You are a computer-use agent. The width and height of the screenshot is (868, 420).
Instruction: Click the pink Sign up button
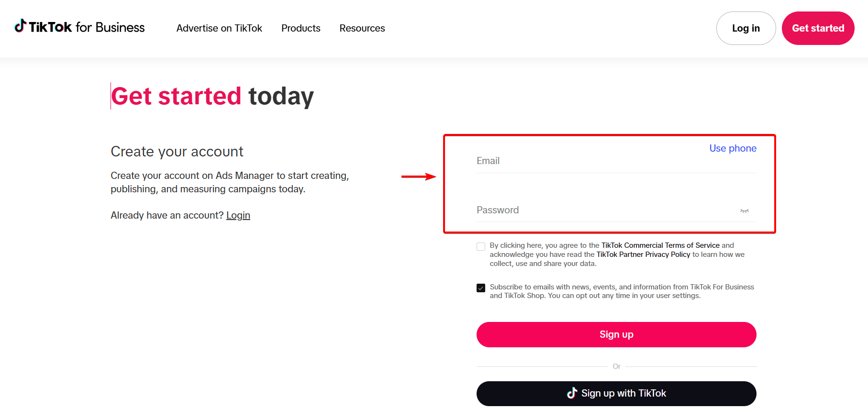pos(616,334)
